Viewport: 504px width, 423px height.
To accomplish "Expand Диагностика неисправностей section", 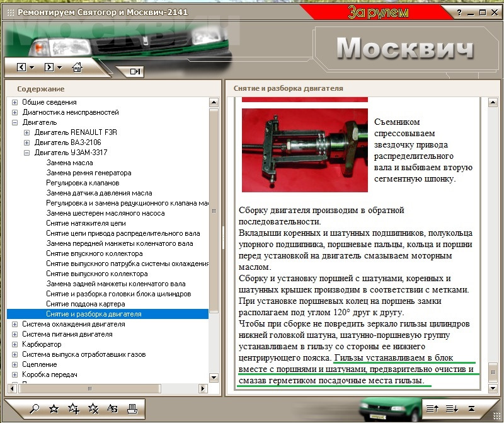I will coord(14,112).
